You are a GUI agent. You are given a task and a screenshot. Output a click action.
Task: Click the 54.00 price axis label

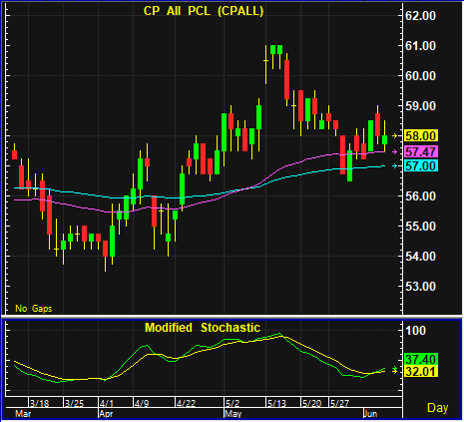pyautogui.click(x=420, y=256)
